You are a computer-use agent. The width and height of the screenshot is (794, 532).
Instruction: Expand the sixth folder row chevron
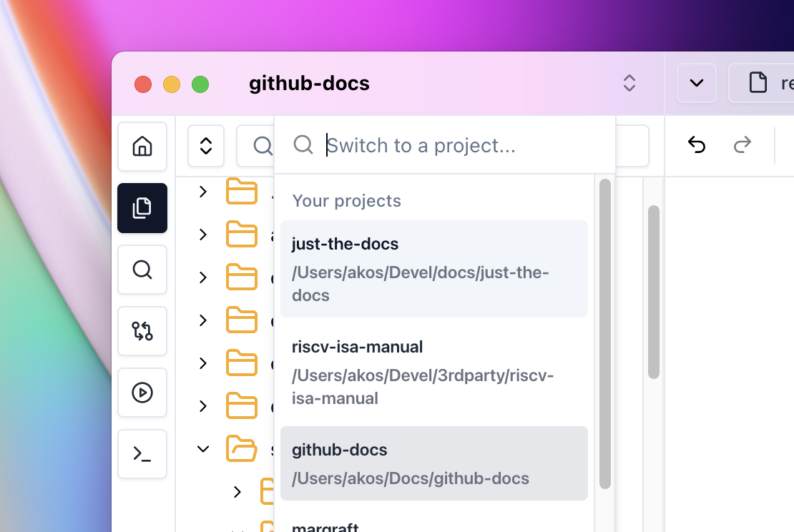coord(203,406)
